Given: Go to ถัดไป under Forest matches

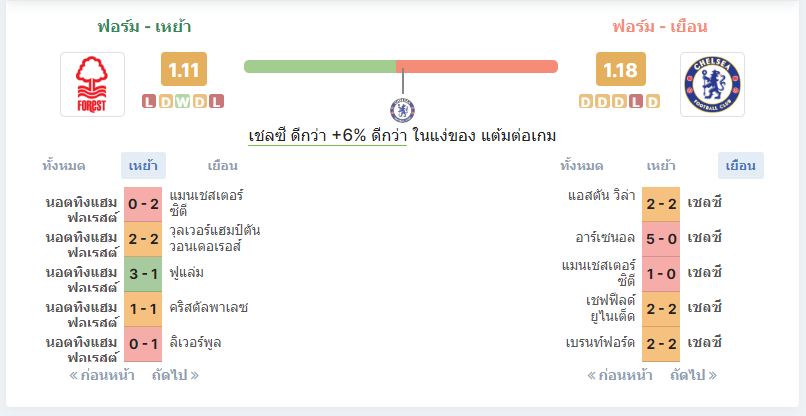Looking at the screenshot, I should click(175, 375).
